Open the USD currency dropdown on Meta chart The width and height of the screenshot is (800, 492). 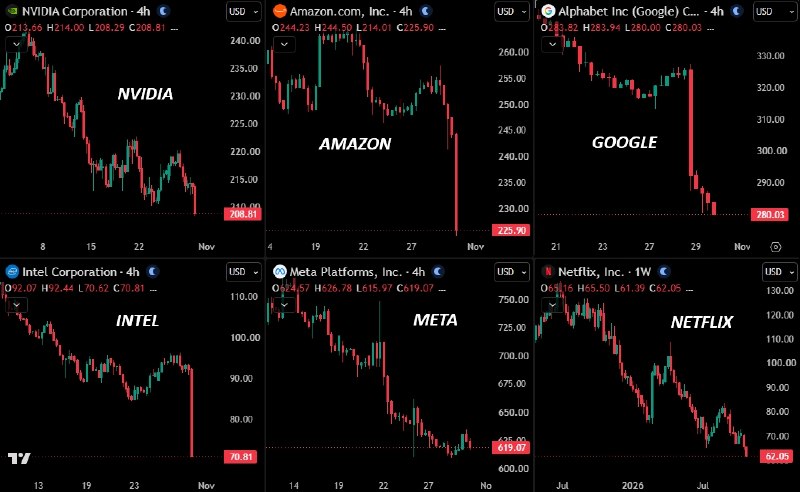point(512,272)
